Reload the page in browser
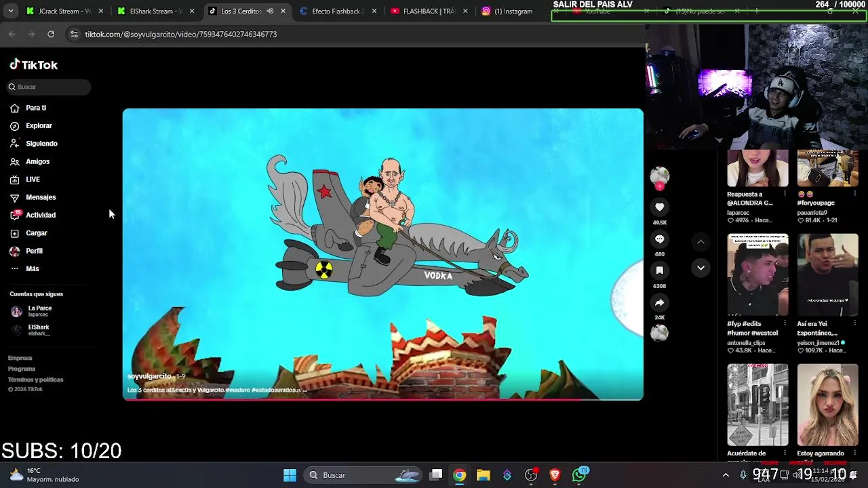 coord(51,34)
